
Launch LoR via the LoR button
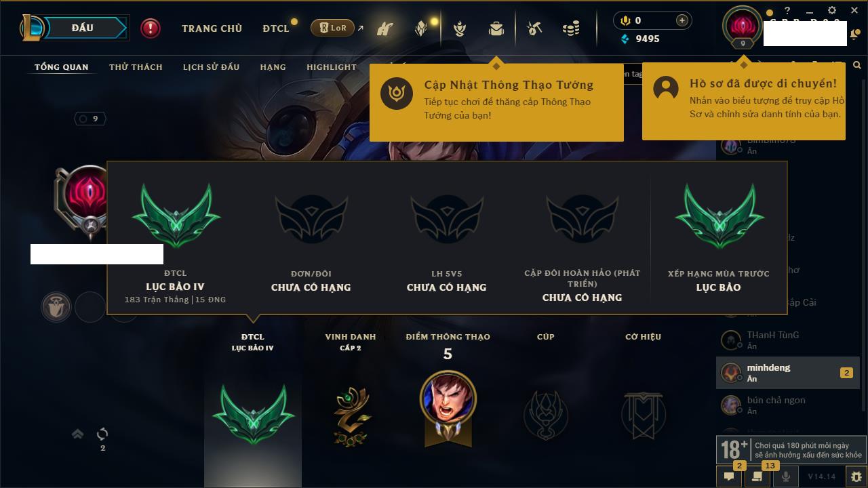pos(332,28)
